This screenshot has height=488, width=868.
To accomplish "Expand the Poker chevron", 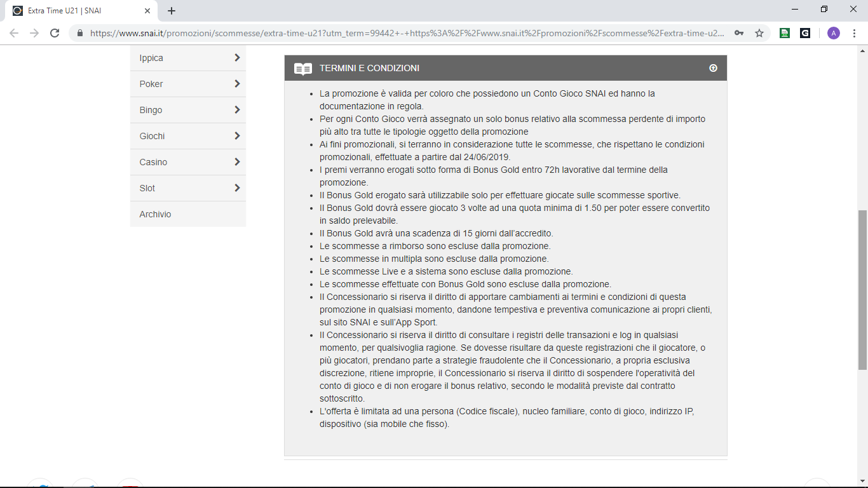I will pyautogui.click(x=237, y=84).
